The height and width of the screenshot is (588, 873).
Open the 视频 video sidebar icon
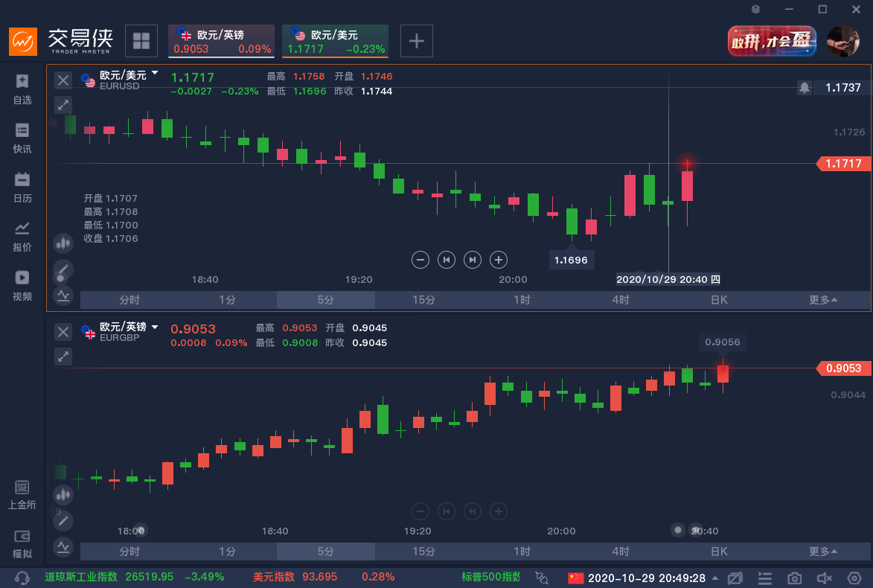pyautogui.click(x=22, y=285)
